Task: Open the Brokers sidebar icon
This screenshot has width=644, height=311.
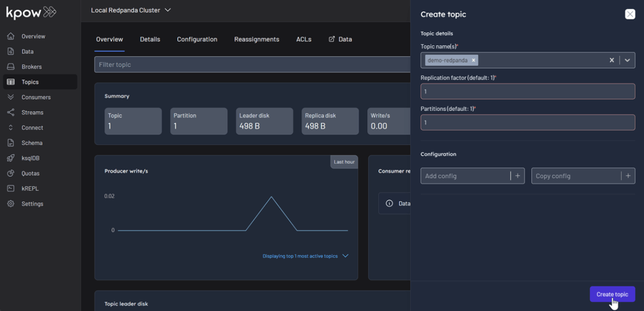Action: pos(11,67)
